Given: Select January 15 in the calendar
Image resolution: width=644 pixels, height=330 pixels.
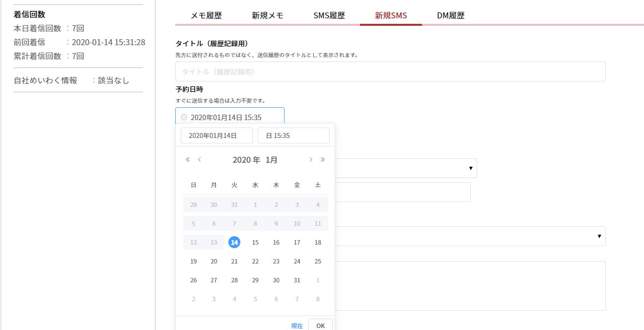Looking at the screenshot, I should click(255, 243).
